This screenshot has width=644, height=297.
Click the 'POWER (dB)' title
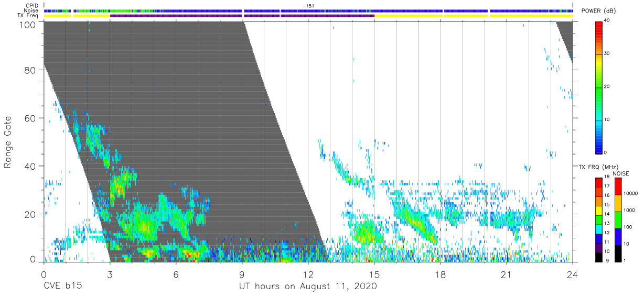pos(598,11)
